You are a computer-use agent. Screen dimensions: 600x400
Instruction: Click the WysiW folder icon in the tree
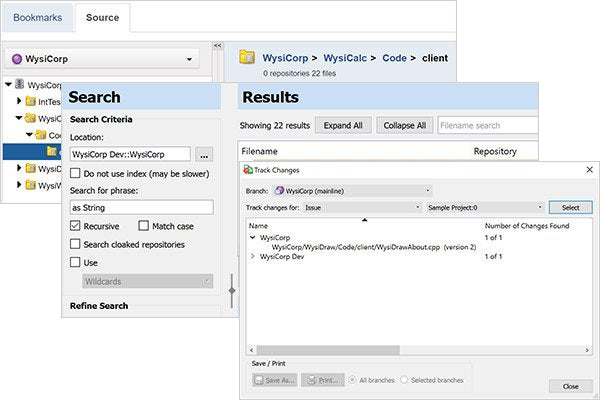(x=31, y=185)
